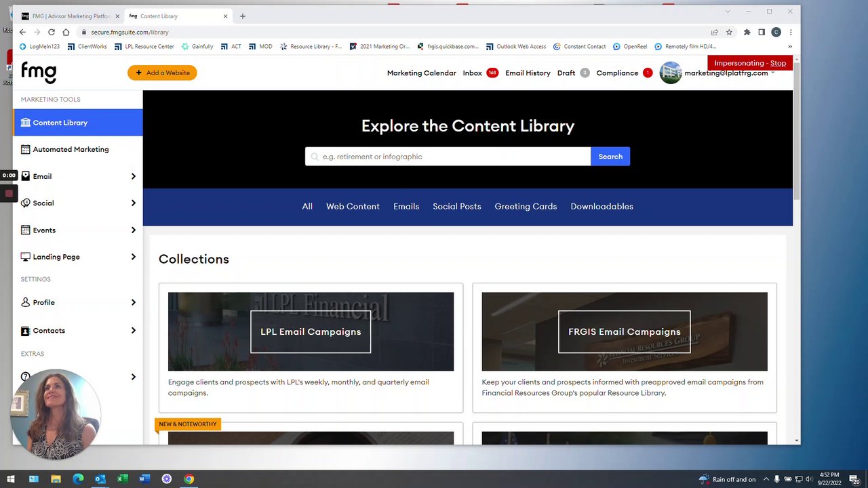
Task: Select the Greeting Cards tab
Action: pyautogui.click(x=526, y=207)
